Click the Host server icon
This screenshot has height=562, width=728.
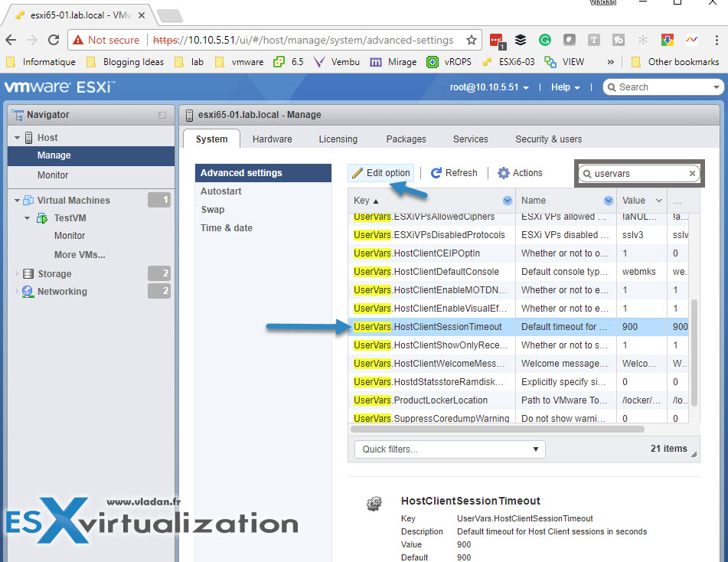coord(29,138)
